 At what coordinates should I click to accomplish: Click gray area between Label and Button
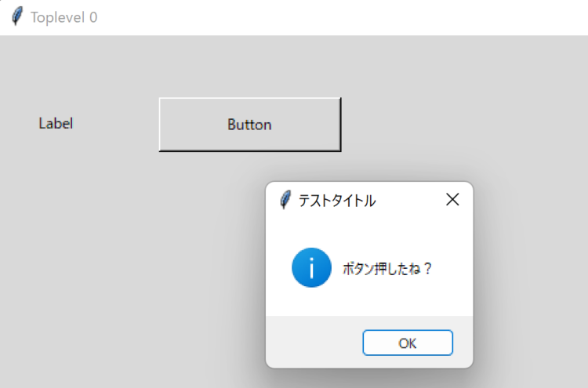coord(116,124)
